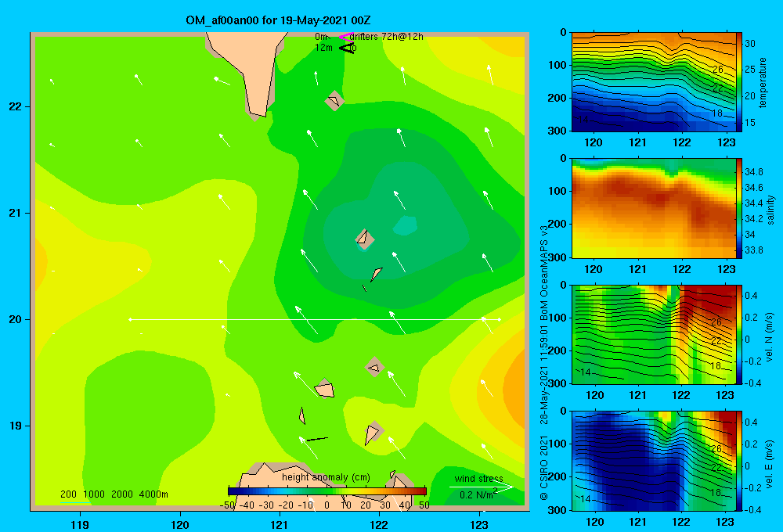This screenshot has width=783, height=532.
Task: Click the black 12m drifter arrow marker
Action: pyautogui.click(x=346, y=48)
